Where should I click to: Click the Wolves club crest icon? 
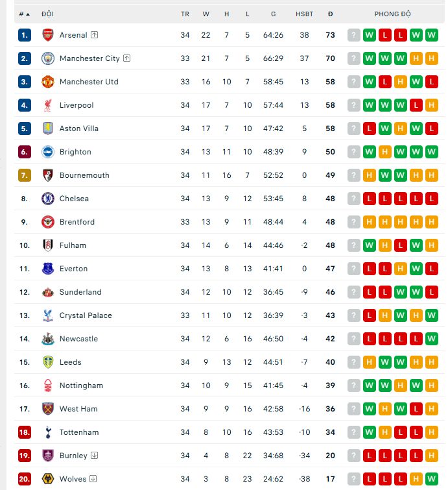[x=48, y=479]
